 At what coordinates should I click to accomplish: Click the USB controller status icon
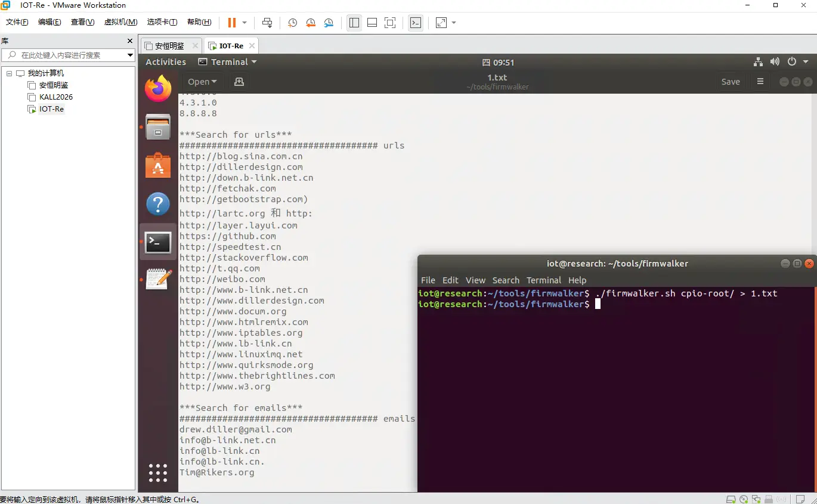click(769, 499)
